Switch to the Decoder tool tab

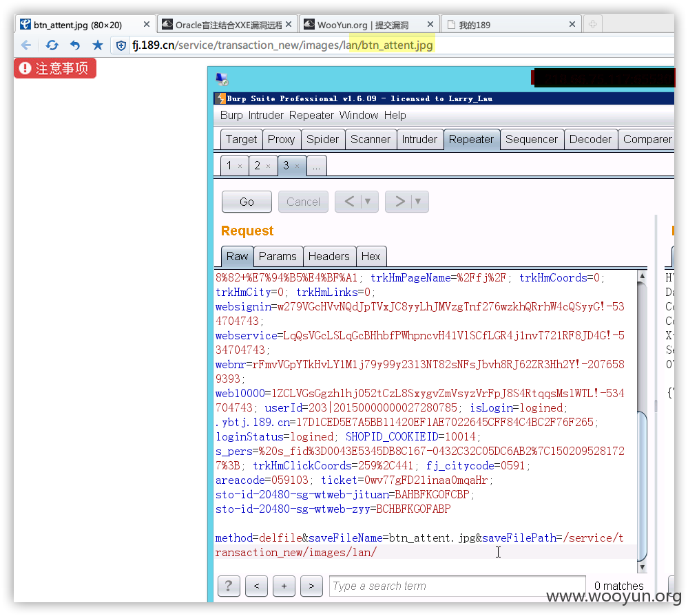pyautogui.click(x=590, y=140)
